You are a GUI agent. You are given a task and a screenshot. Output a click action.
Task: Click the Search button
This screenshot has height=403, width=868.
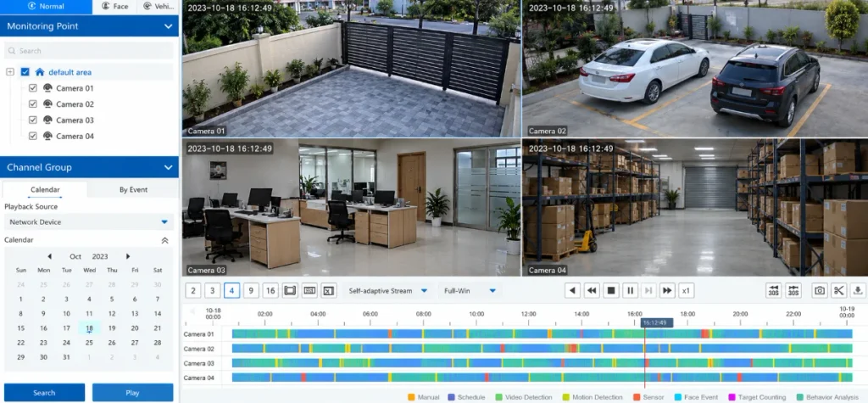click(44, 393)
